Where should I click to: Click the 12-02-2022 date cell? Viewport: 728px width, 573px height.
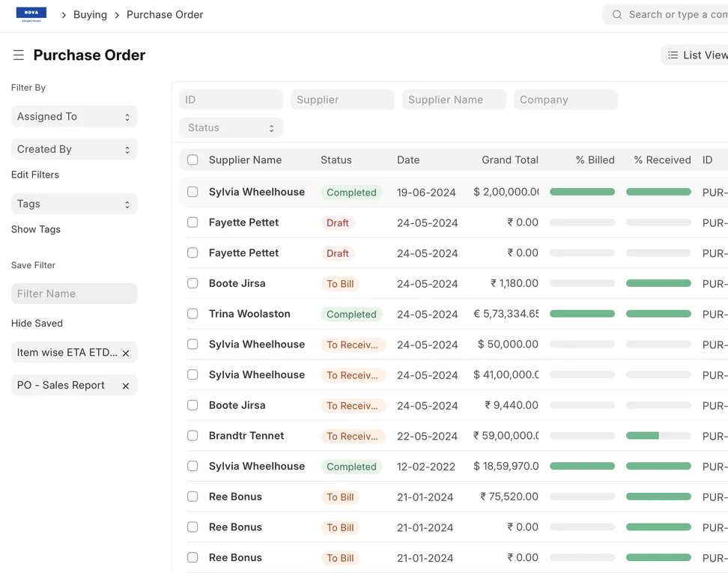pos(426,467)
